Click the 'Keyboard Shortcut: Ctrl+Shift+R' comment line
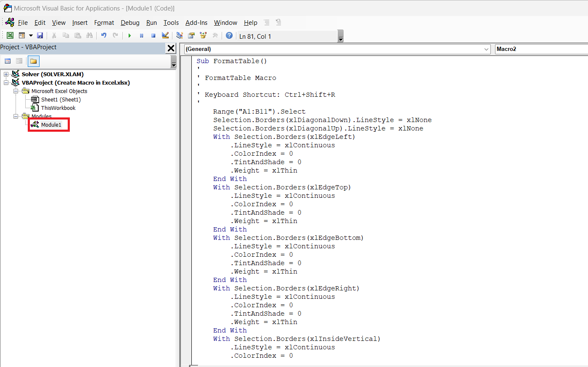This screenshot has width=588, height=367. (x=266, y=95)
